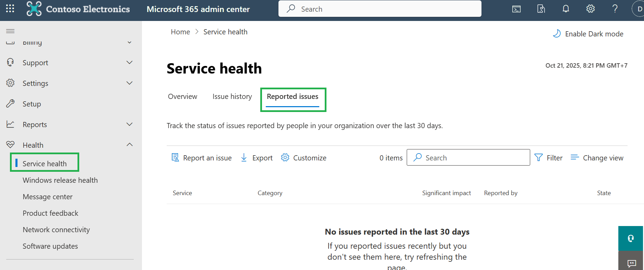
Task: Open Network connectivity
Action: (x=56, y=229)
